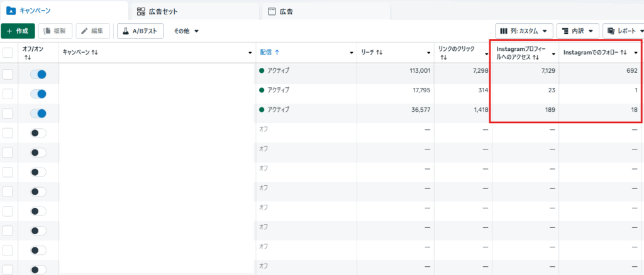Click the green 作成 create button
Image resolution: width=644 pixels, height=275 pixels.
pos(18,31)
